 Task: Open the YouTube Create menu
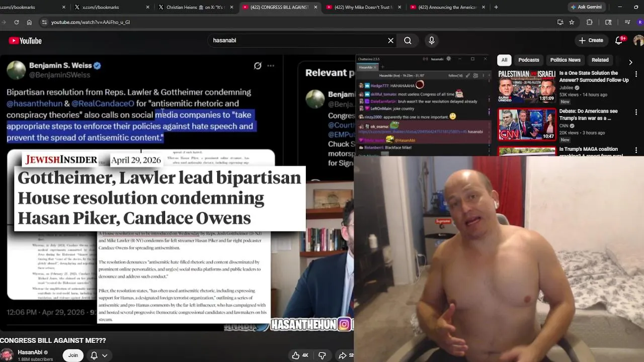coord(591,40)
